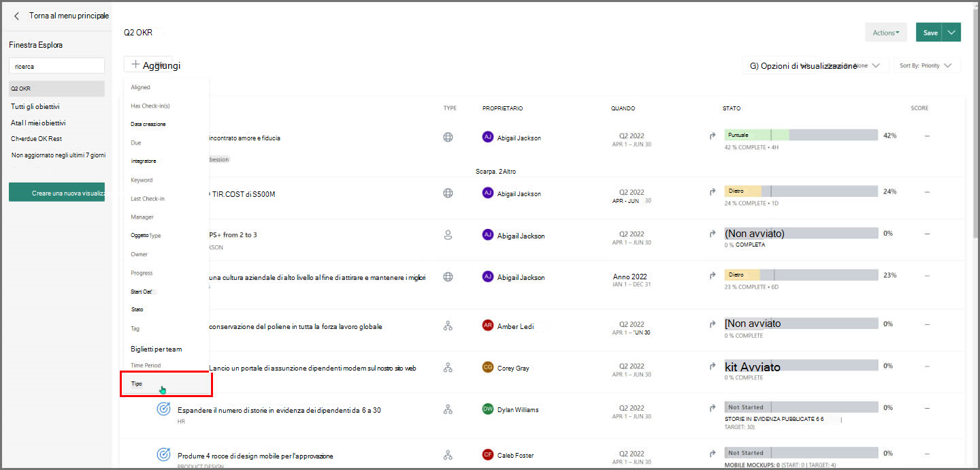Select the Q2 OKR view in sidebar

point(56,89)
